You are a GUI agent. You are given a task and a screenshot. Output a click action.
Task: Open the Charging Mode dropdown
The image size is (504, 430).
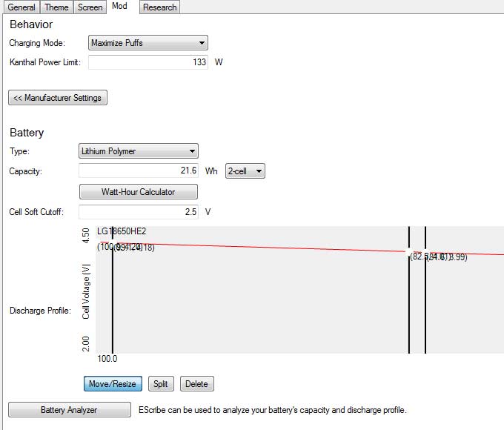[x=147, y=43]
